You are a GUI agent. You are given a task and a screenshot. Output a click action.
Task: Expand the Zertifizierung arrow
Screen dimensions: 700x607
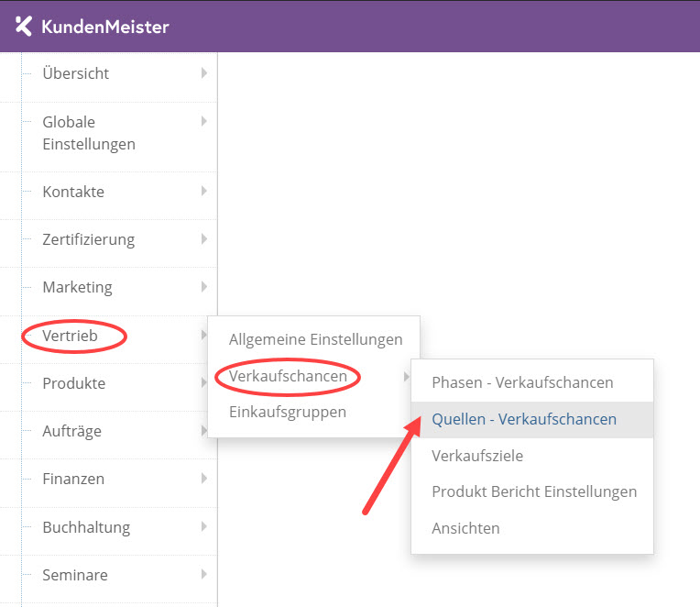(204, 238)
